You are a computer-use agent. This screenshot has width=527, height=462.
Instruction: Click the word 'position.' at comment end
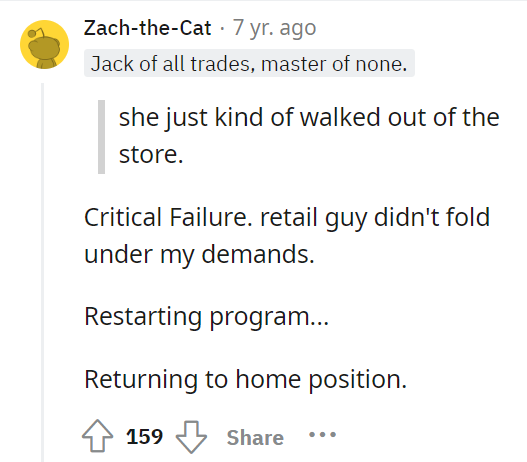(358, 380)
